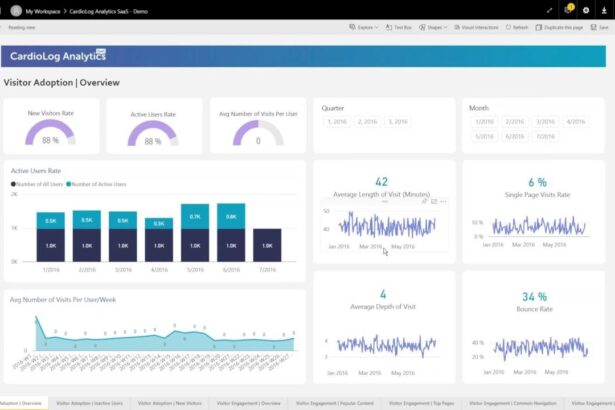Switch to Visitor Adoption | Inactive Users tab
615x410 pixels.
pos(89,403)
